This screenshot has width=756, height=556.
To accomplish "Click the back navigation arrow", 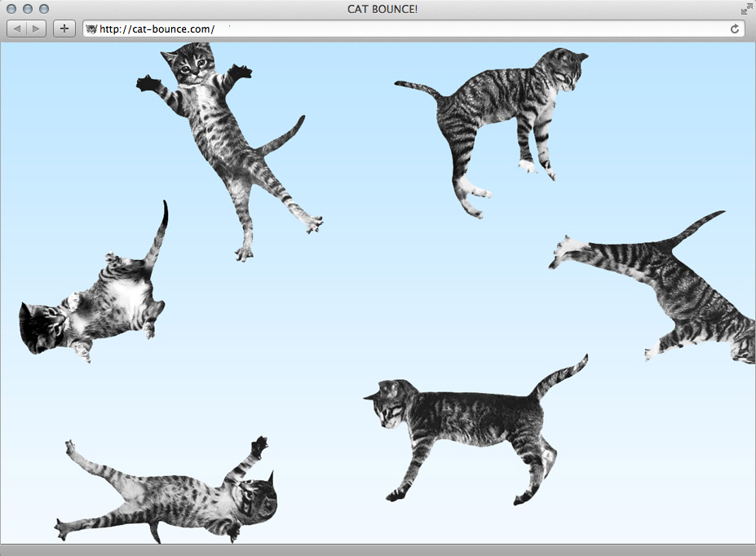I will pyautogui.click(x=15, y=29).
